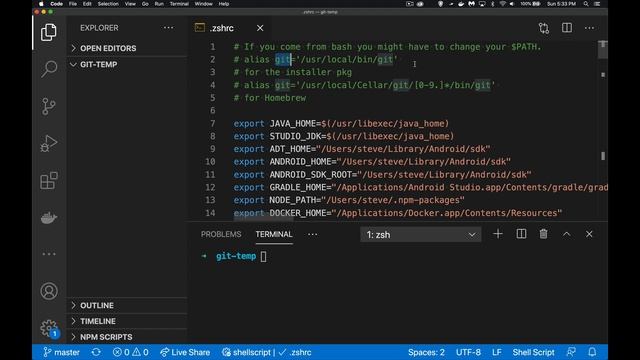Open errors and warnings count in status bar

tap(130, 352)
